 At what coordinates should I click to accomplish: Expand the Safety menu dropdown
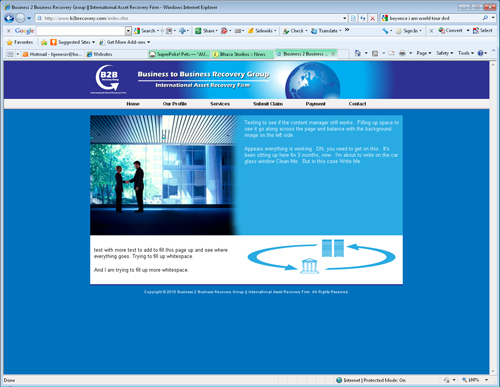(445, 53)
